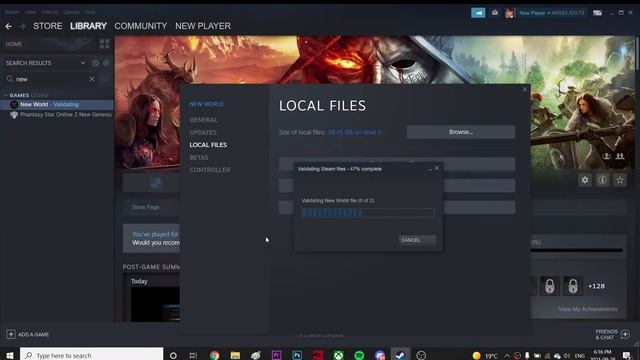Viewport: 640px width, 360px height.
Task: Open GENERAL in the properties sidebar
Action: [x=203, y=120]
